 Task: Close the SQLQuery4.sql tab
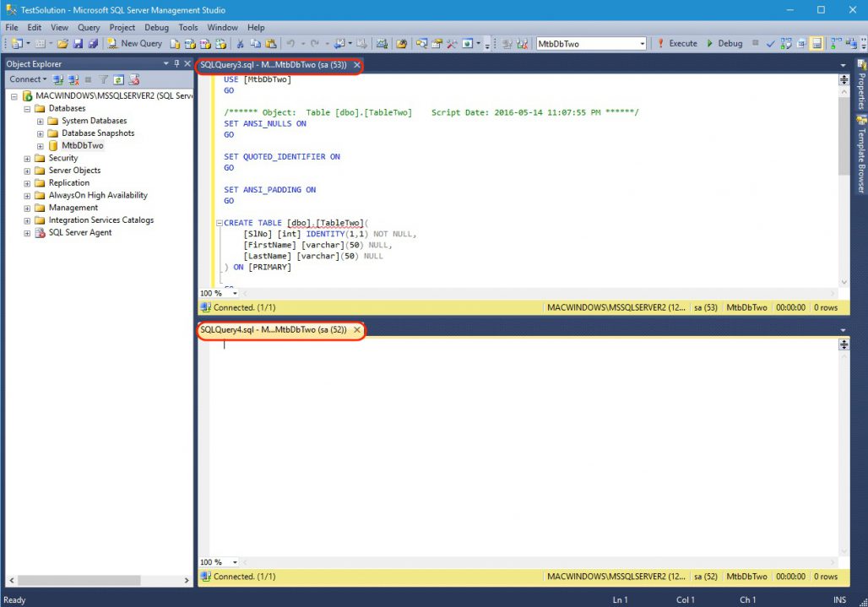pos(357,330)
